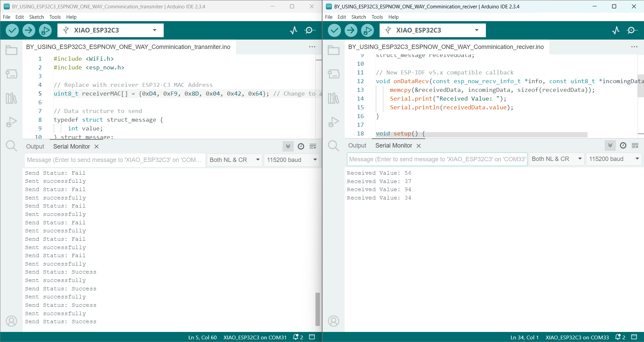Click Ln 34, Col 1 cursor position

click(x=525, y=337)
